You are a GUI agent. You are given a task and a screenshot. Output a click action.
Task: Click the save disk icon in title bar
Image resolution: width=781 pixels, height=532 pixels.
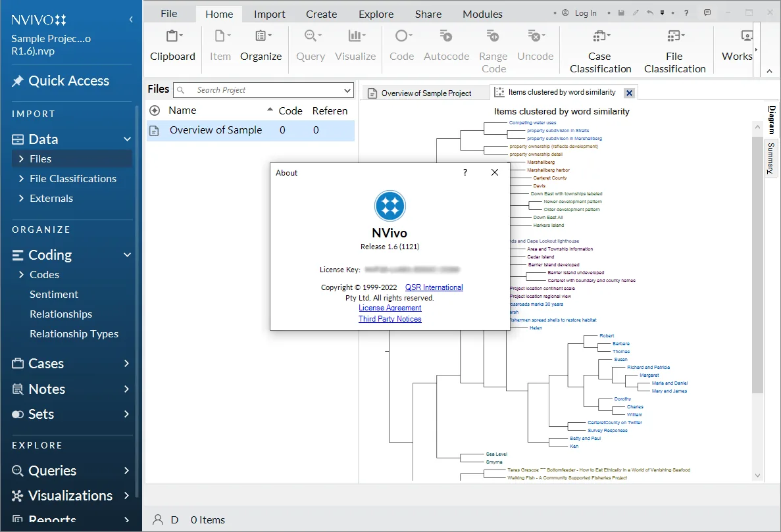point(622,13)
